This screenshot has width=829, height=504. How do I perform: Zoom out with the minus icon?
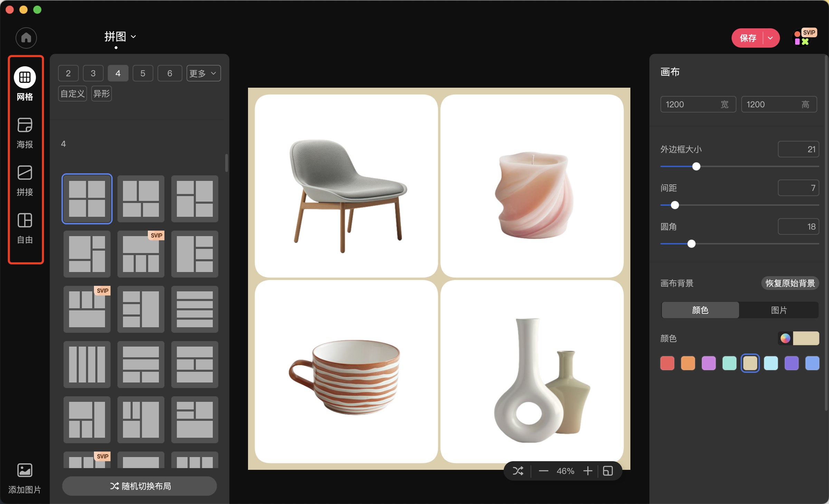pyautogui.click(x=543, y=471)
